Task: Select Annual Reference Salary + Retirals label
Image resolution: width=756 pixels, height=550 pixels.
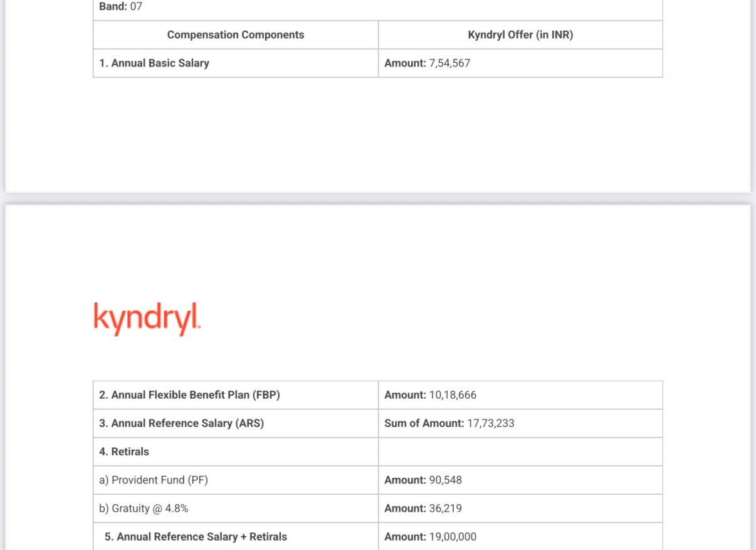Action: tap(196, 537)
